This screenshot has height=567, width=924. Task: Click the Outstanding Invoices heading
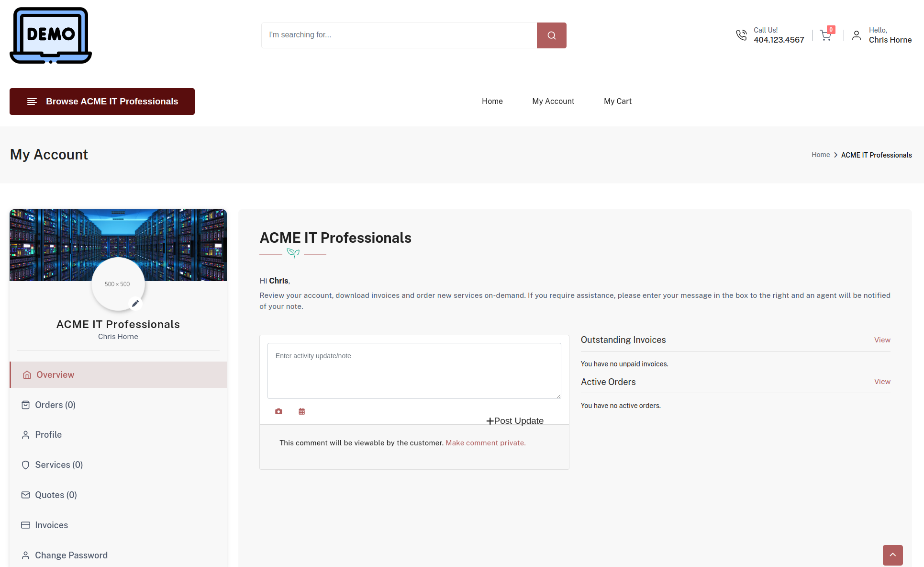tap(623, 340)
